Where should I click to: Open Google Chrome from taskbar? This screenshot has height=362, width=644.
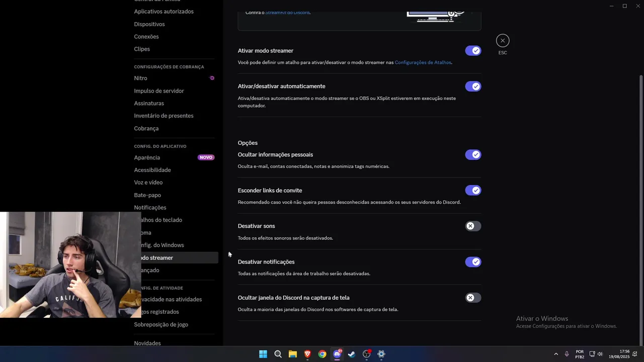click(x=322, y=354)
